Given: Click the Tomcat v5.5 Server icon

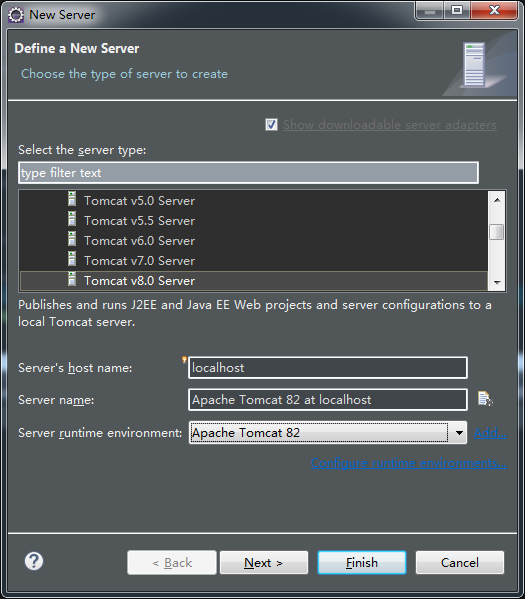Looking at the screenshot, I should tap(72, 219).
